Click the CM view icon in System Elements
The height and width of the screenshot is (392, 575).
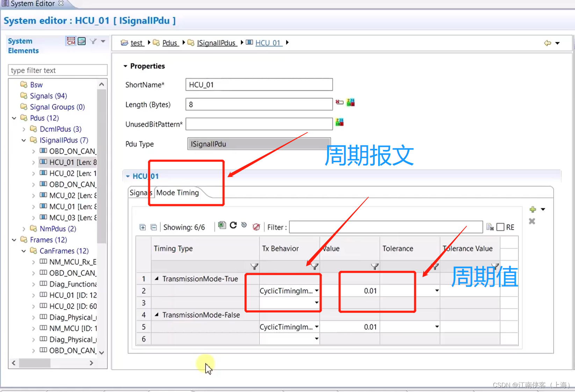coord(71,41)
